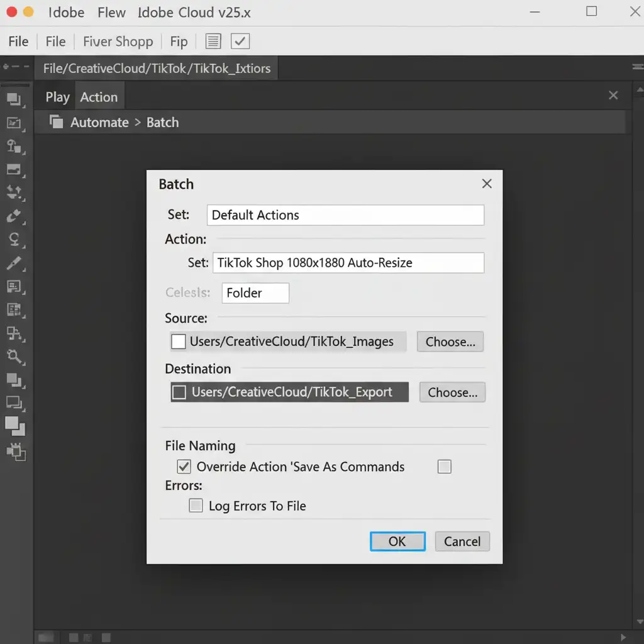Open the Fiver Shopp menu
Viewport: 644px width, 644px height.
pos(118,42)
